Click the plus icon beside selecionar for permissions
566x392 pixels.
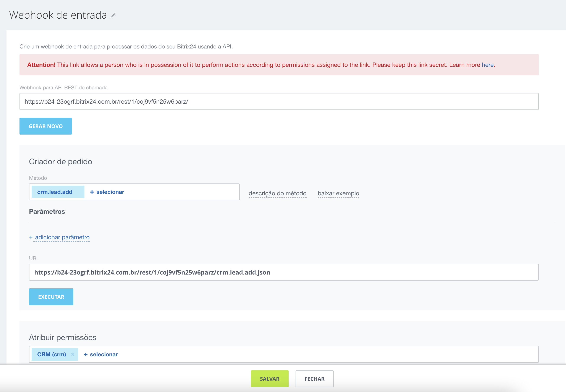click(x=85, y=354)
